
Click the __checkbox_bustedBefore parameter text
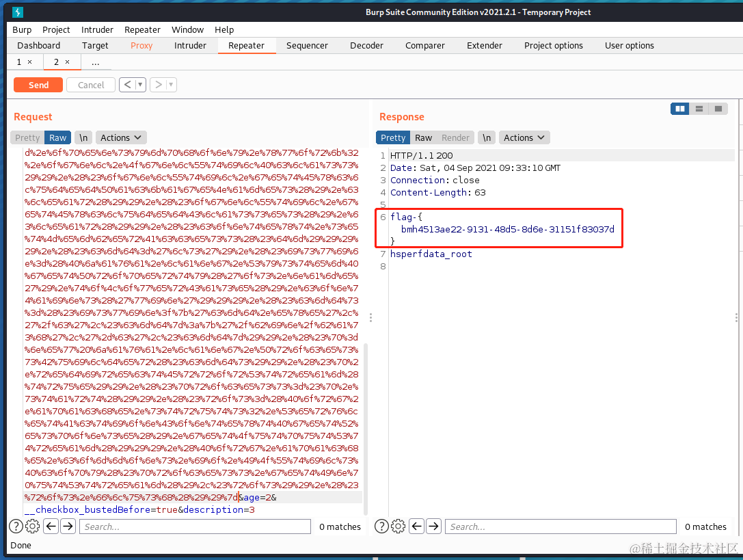87,509
